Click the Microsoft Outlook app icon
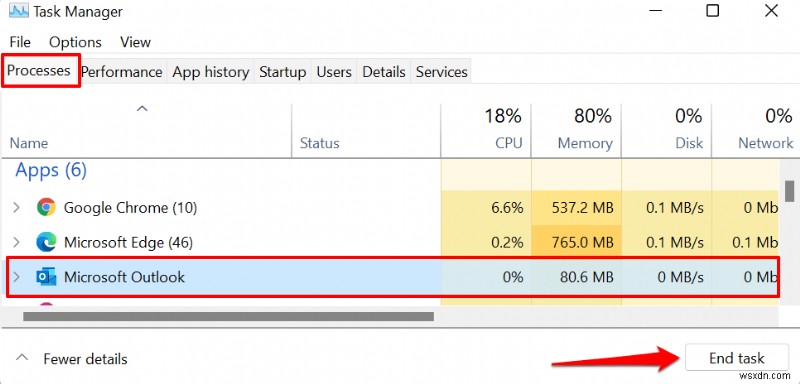800x384 pixels. 46,277
